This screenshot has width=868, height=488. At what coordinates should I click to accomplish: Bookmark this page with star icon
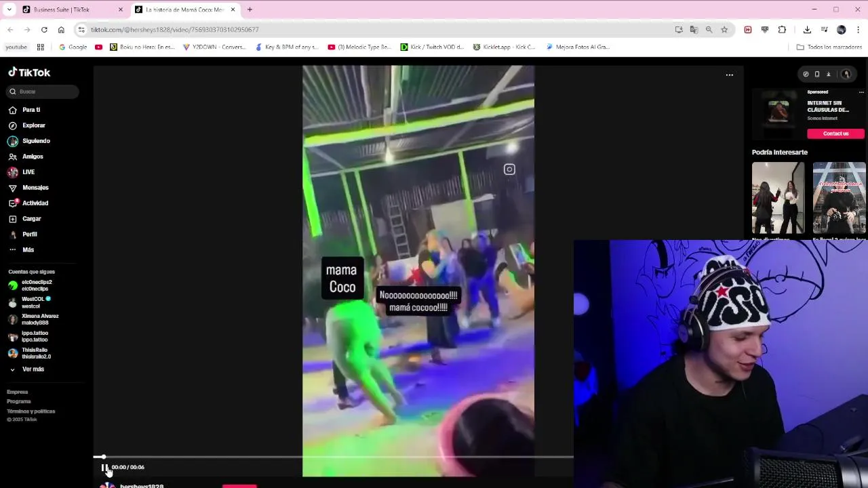(x=724, y=30)
